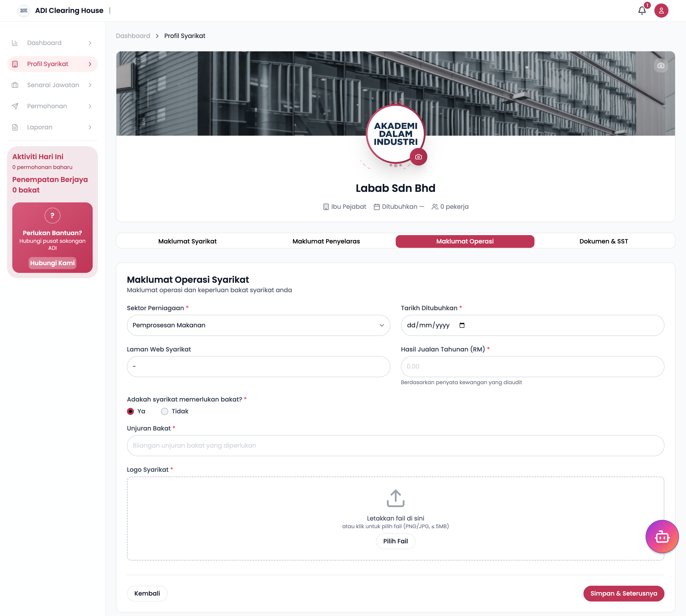The height and width of the screenshot is (616, 686).
Task: Open the Sektor Perniagaan dropdown
Action: pos(258,325)
